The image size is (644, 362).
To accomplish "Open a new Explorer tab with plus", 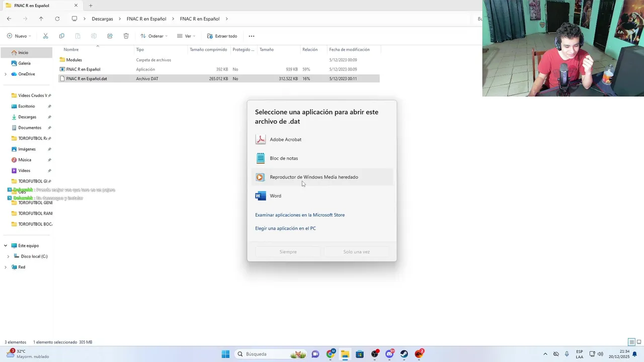I will pyautogui.click(x=91, y=6).
